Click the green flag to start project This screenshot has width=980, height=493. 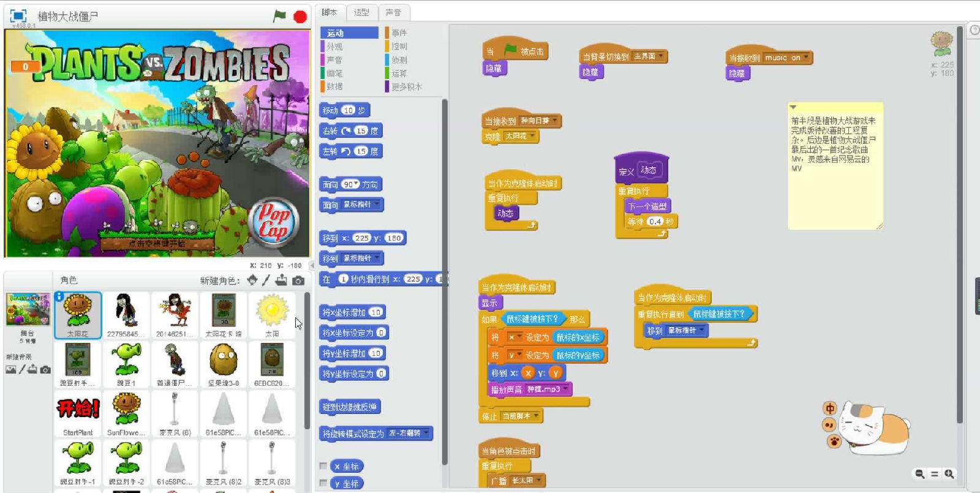[x=279, y=16]
